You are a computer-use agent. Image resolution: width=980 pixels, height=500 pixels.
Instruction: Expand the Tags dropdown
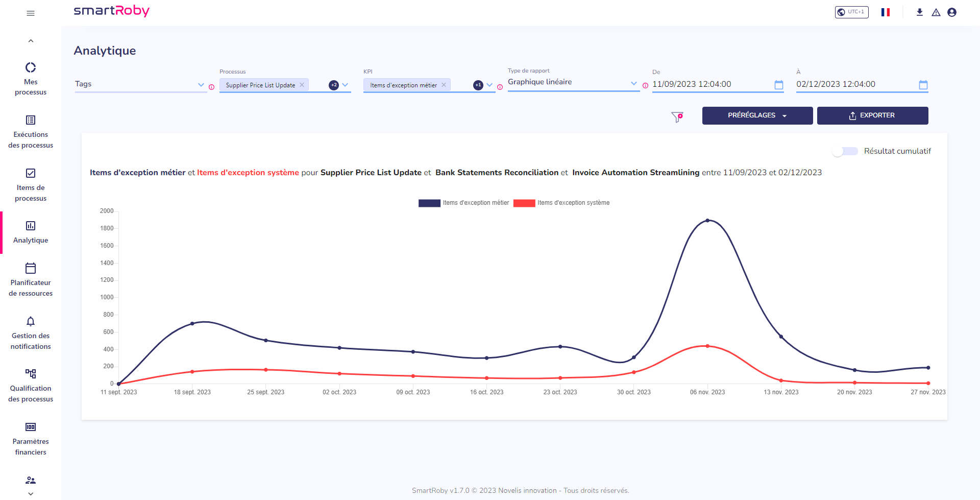pos(140,84)
